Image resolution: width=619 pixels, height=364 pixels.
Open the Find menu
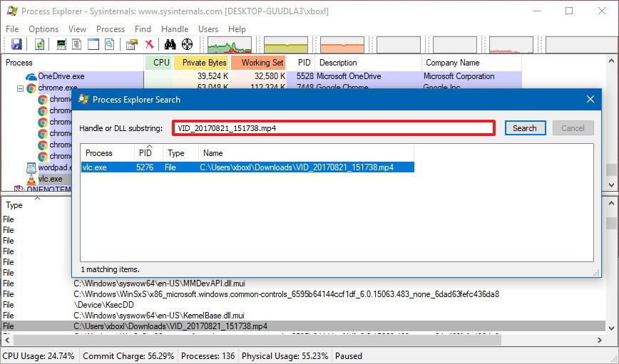[x=143, y=28]
